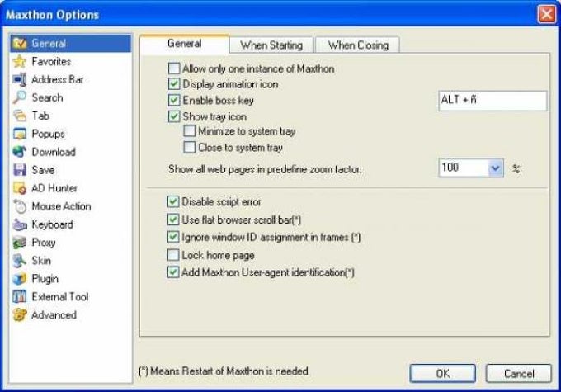
Task: Click the Proxy icon
Action: [x=20, y=243]
